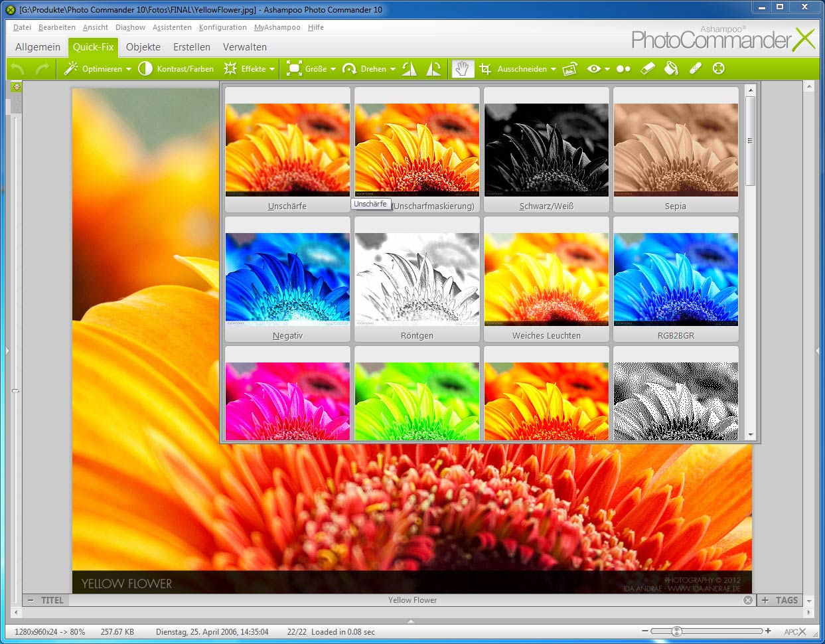Switch to the Objekte tab
Image resolution: width=825 pixels, height=644 pixels.
click(143, 47)
